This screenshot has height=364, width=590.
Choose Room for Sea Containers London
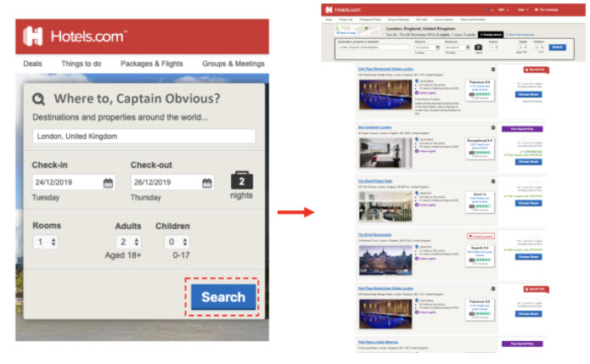(x=528, y=162)
